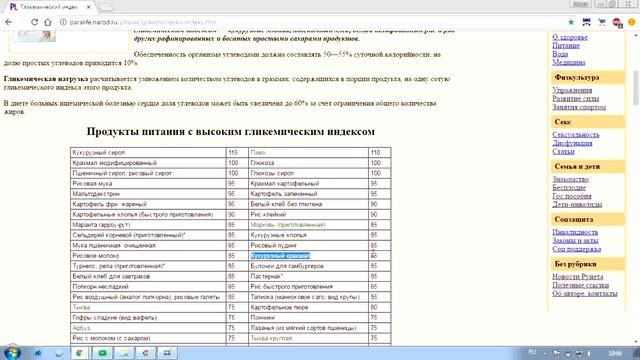Open the green application in taskbar
Screen dimensions: 640x360
102,353
